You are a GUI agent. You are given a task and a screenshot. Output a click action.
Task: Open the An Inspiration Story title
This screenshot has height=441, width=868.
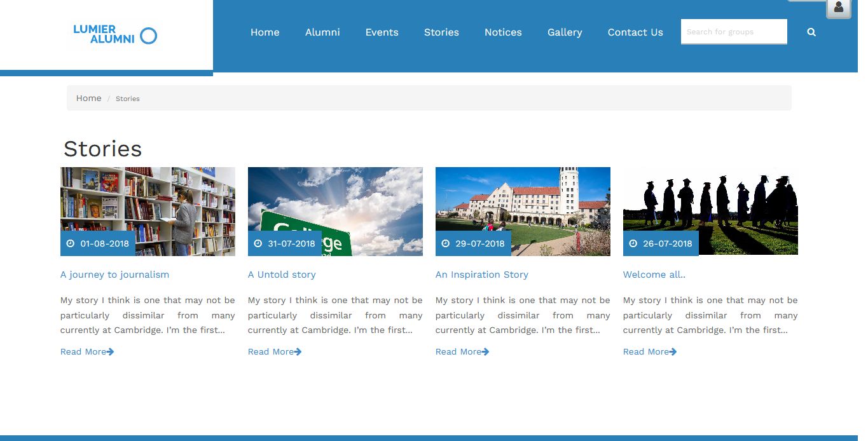coord(482,275)
